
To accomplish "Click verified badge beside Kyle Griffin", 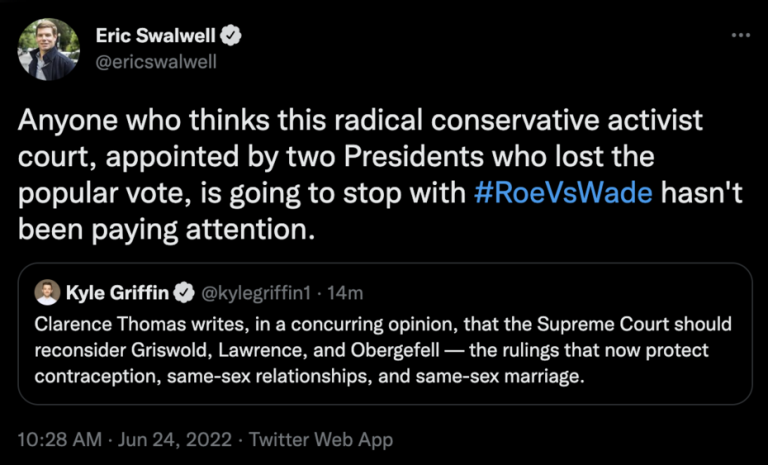I will 185,293.
